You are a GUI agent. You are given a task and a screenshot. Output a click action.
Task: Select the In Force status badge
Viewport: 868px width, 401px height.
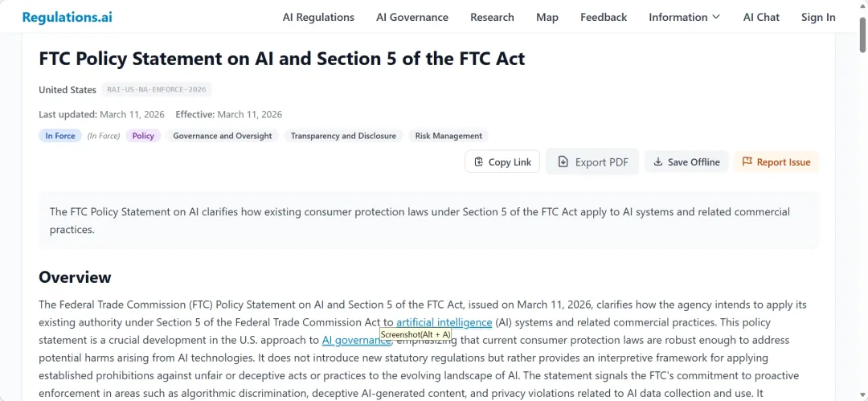pos(60,136)
